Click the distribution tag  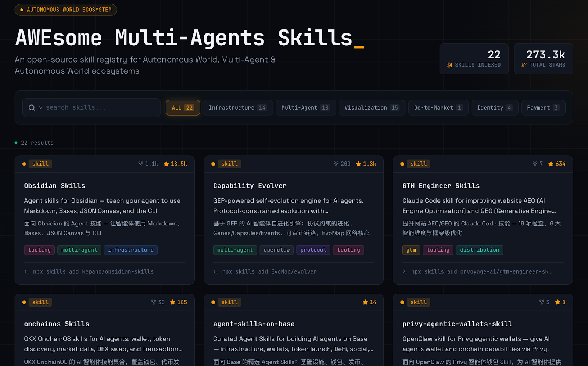click(480, 250)
